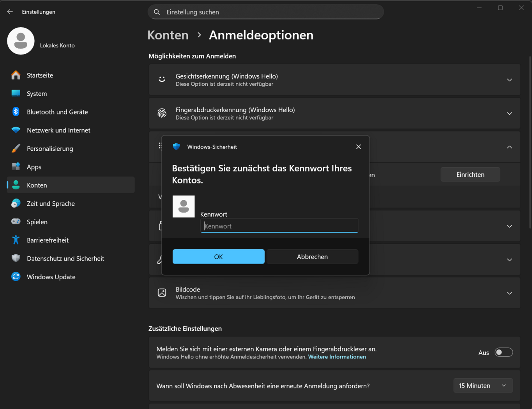Click the Netzwerk und Internet wifi icon
This screenshot has height=409, width=532.
pos(16,130)
